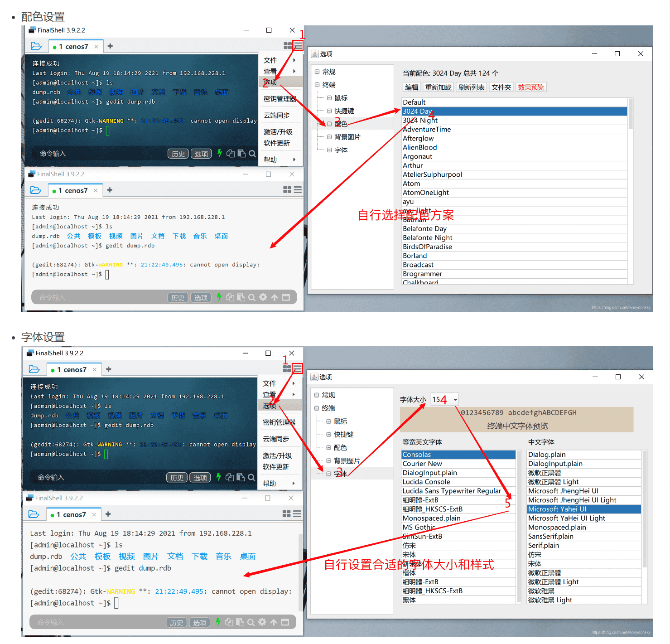Click the up-arrow icon in 配色设置 light terminal's command bar

click(x=275, y=297)
